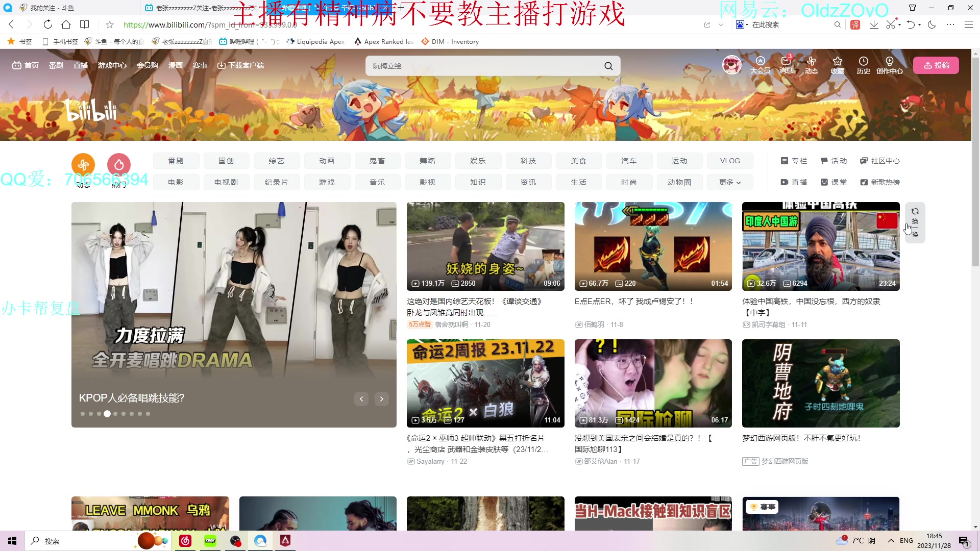Open user avatar profile
Screen dimensions: 980x551
[731, 65]
